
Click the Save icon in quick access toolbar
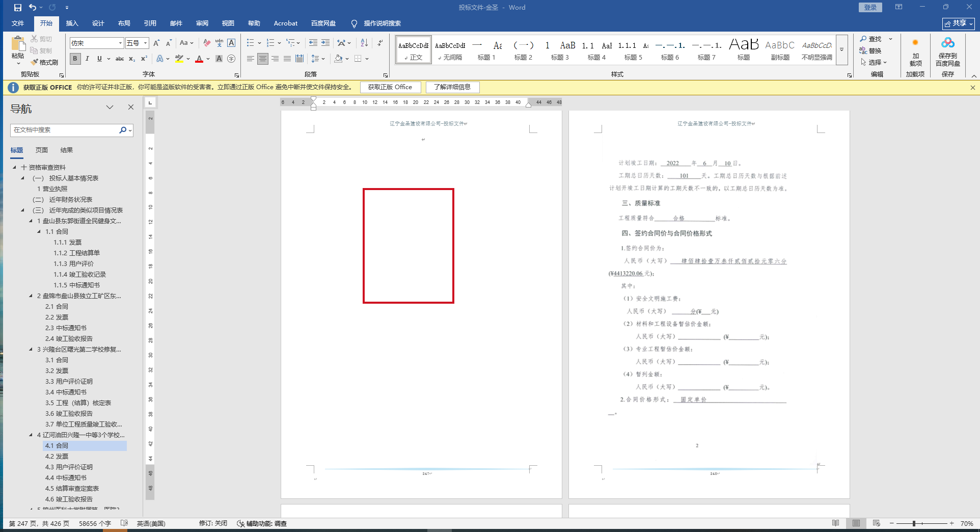click(17, 7)
